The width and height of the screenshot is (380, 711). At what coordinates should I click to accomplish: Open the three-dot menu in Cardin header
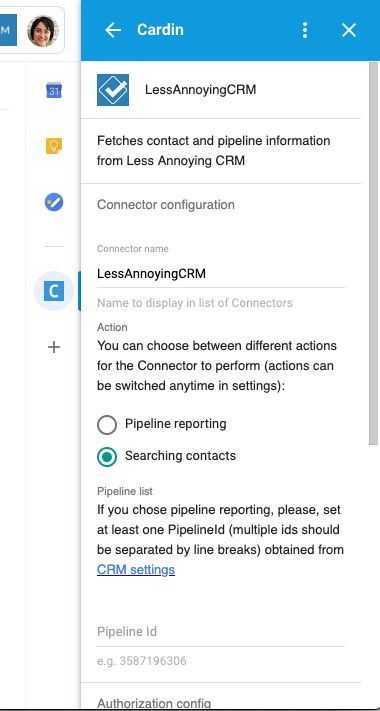click(x=305, y=30)
